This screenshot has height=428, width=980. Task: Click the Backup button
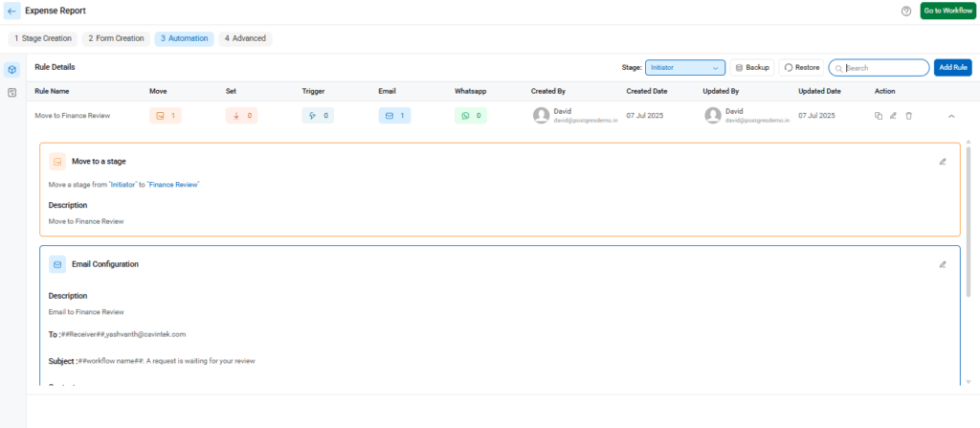coord(752,68)
